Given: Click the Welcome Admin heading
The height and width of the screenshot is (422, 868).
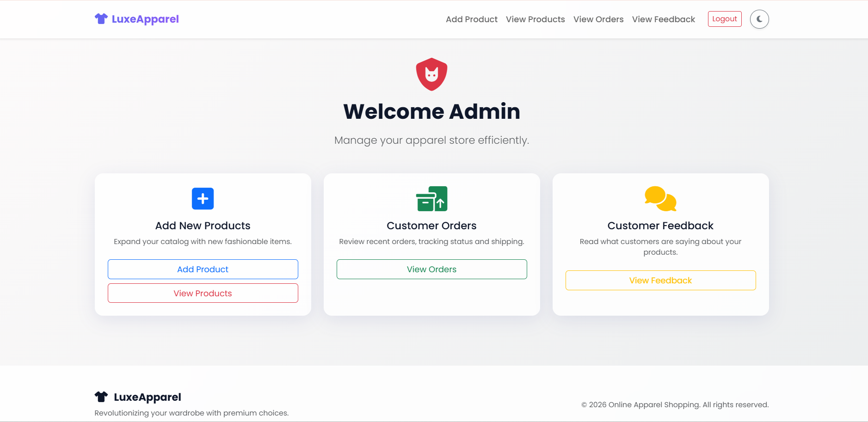Looking at the screenshot, I should (x=432, y=111).
